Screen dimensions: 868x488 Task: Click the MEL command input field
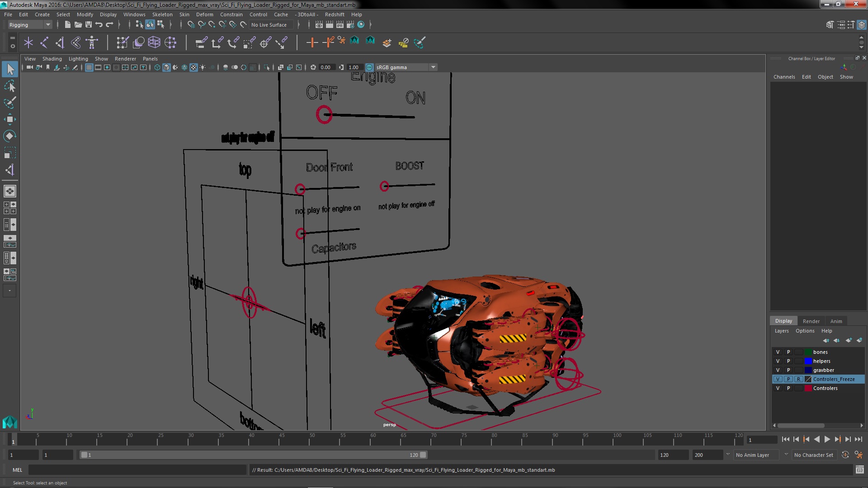(137, 470)
